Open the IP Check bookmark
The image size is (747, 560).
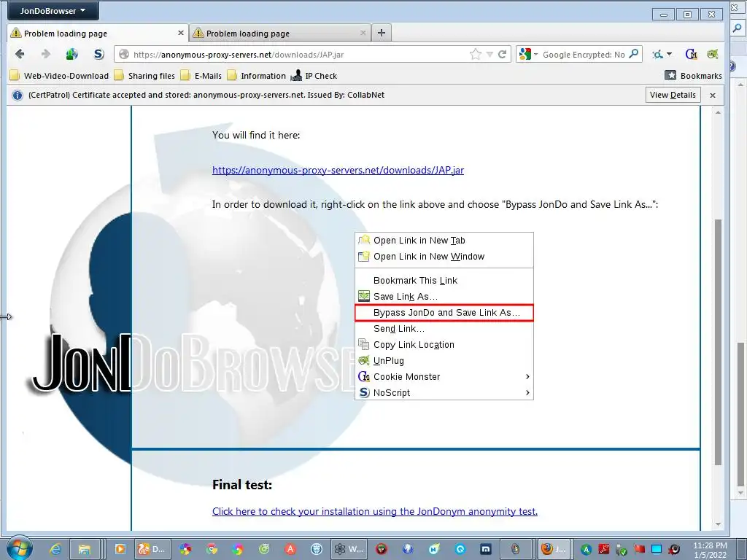314,76
